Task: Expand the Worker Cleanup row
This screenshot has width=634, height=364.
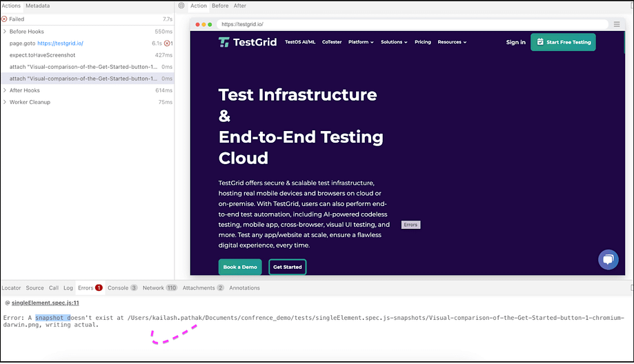Action: tap(5, 102)
